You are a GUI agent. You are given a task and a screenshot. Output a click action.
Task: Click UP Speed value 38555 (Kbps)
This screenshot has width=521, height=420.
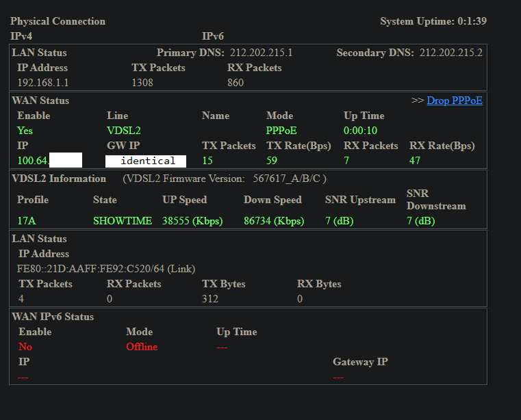192,220
